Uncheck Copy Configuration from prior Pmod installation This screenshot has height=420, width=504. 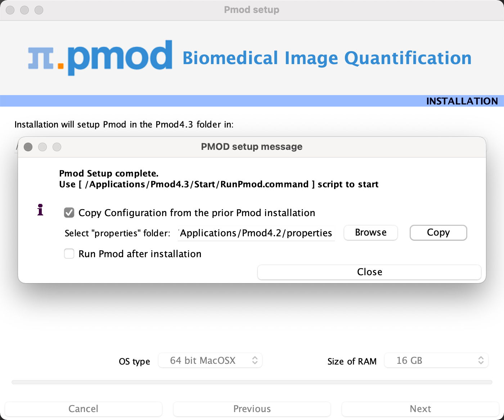point(69,213)
